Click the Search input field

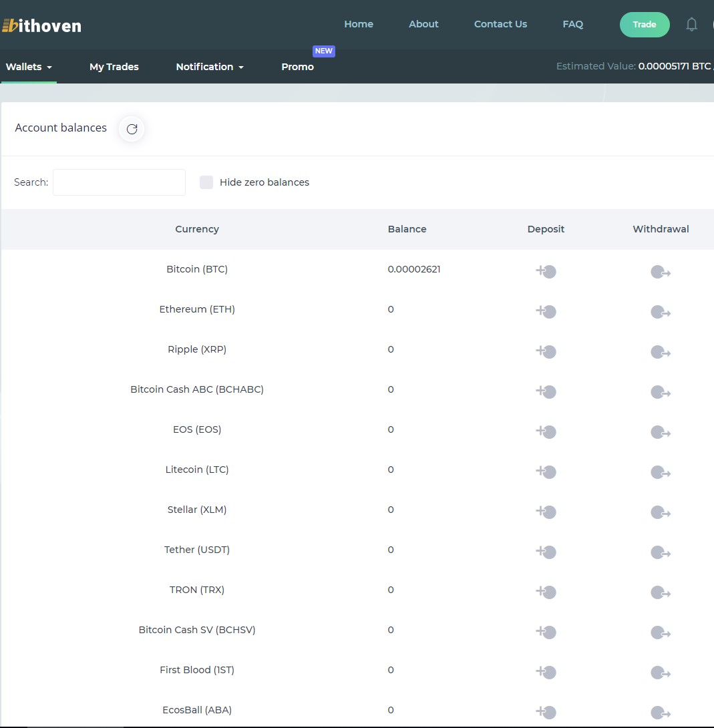click(x=119, y=182)
